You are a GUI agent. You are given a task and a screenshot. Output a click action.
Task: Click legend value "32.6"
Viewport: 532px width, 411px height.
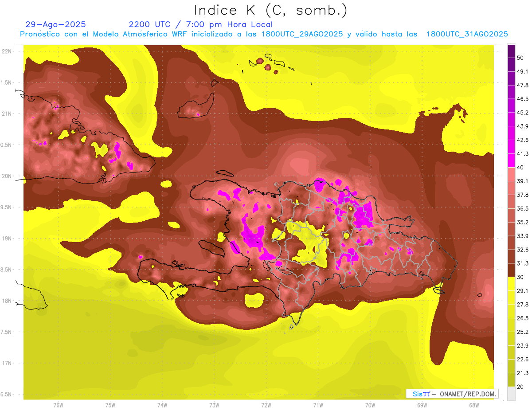pos(522,250)
